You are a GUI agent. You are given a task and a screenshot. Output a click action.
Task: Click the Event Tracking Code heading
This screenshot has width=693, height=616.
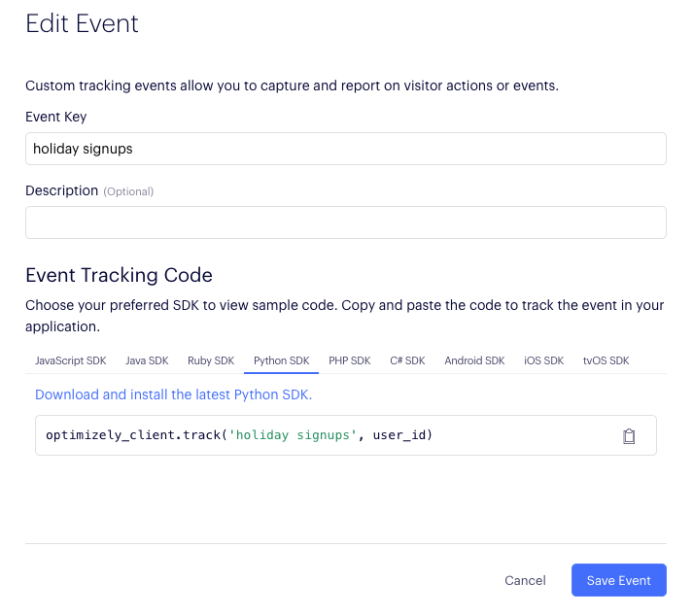coord(119,275)
